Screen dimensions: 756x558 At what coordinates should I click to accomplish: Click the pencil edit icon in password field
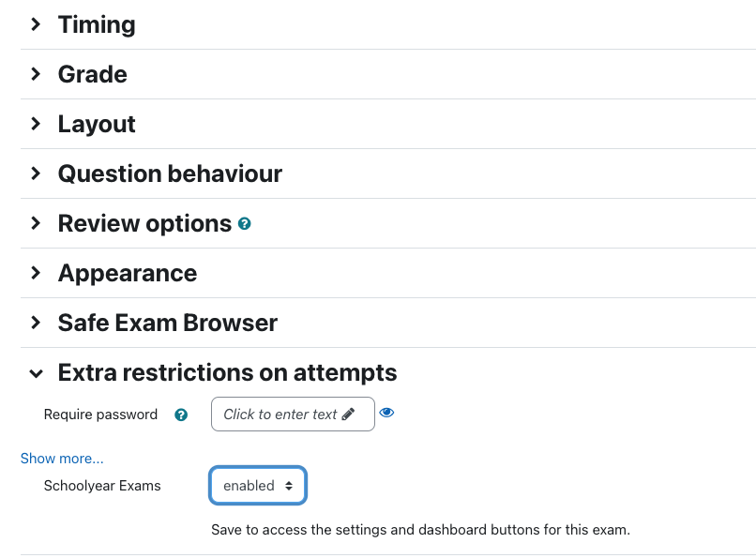348,414
